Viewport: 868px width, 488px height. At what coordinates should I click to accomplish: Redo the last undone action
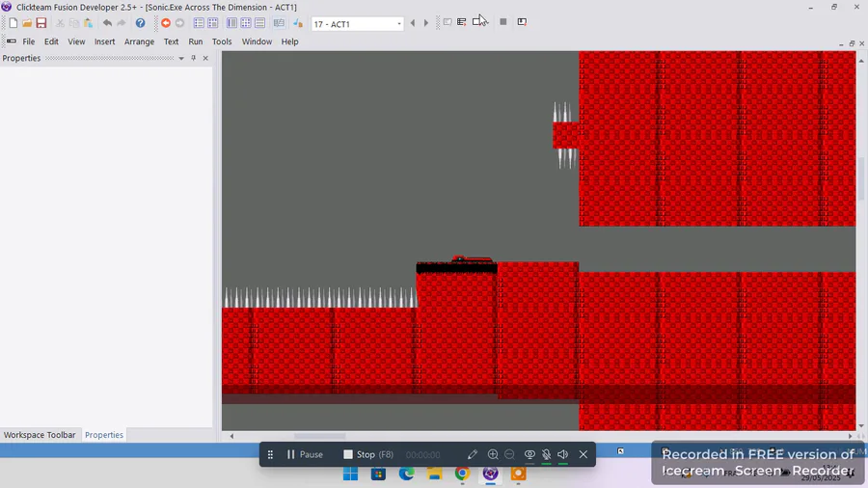click(x=122, y=23)
